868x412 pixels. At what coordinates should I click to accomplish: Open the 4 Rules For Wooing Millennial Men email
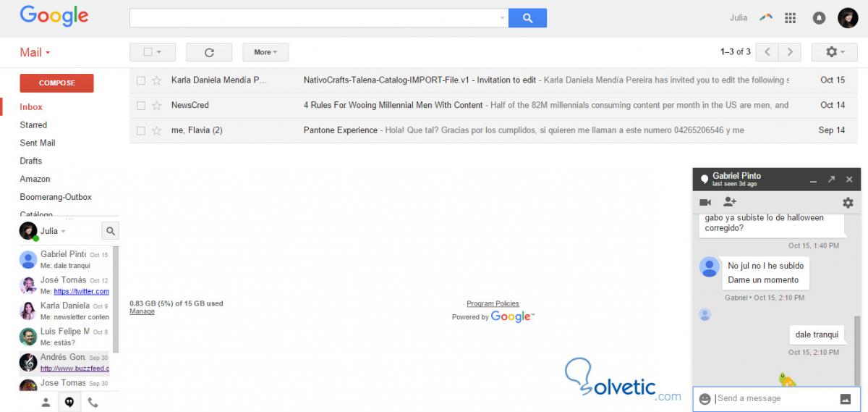coord(492,106)
